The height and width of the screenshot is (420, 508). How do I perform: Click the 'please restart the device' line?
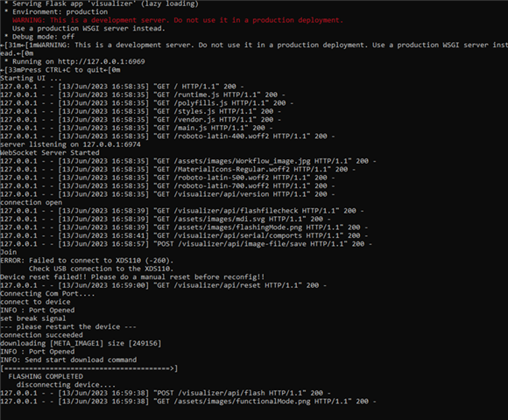(68, 326)
